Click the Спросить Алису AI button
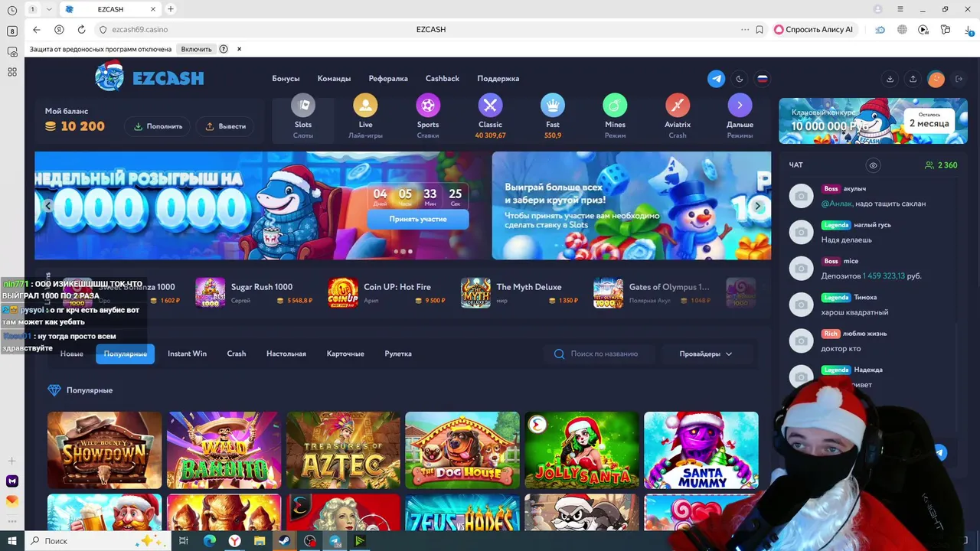 (813, 29)
